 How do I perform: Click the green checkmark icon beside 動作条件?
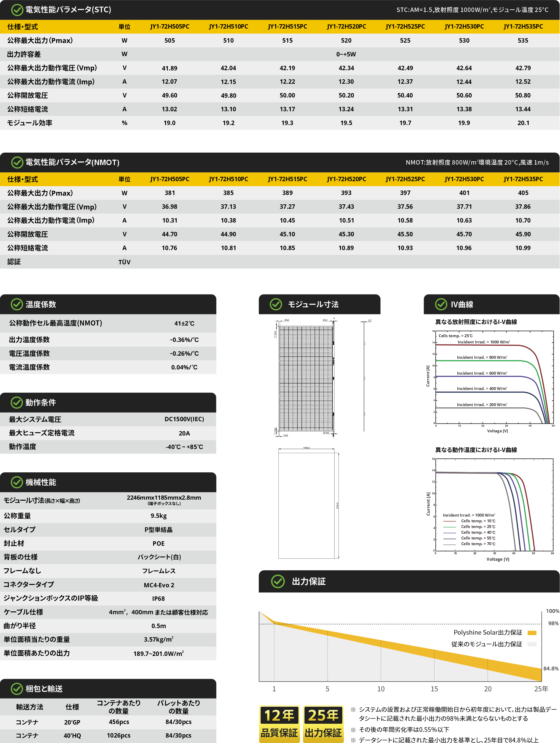[17, 402]
